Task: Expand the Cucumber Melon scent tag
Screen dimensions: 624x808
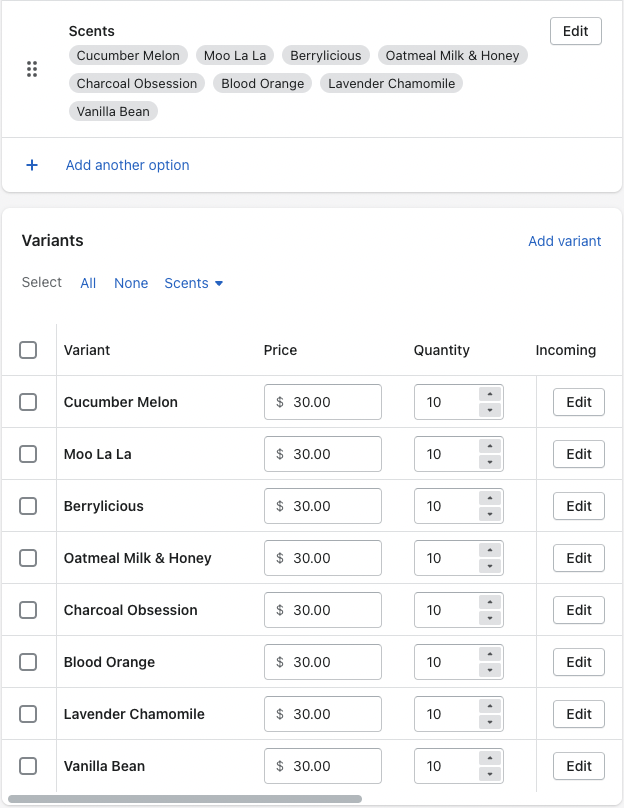Action: (128, 55)
